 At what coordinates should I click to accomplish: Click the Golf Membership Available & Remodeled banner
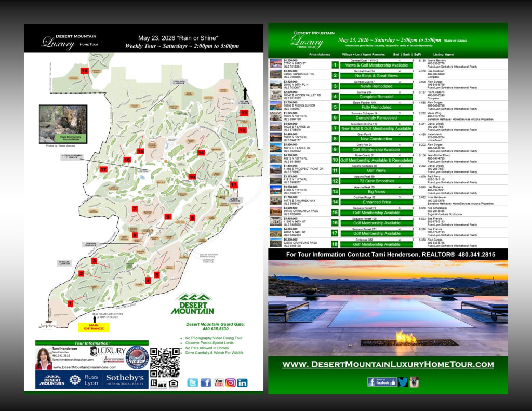(376, 160)
